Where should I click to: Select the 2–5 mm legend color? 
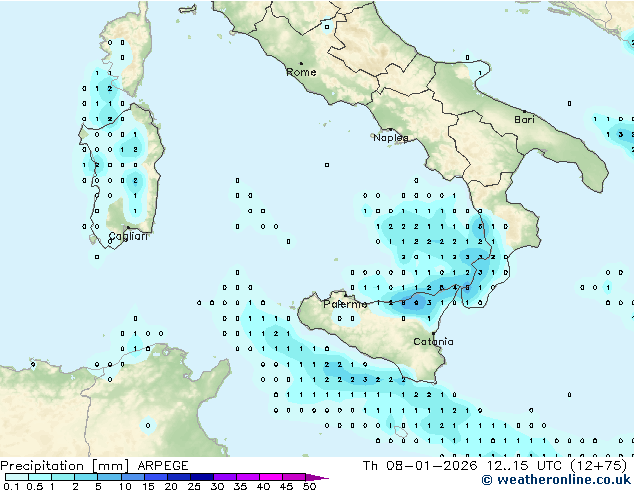pos(86,477)
